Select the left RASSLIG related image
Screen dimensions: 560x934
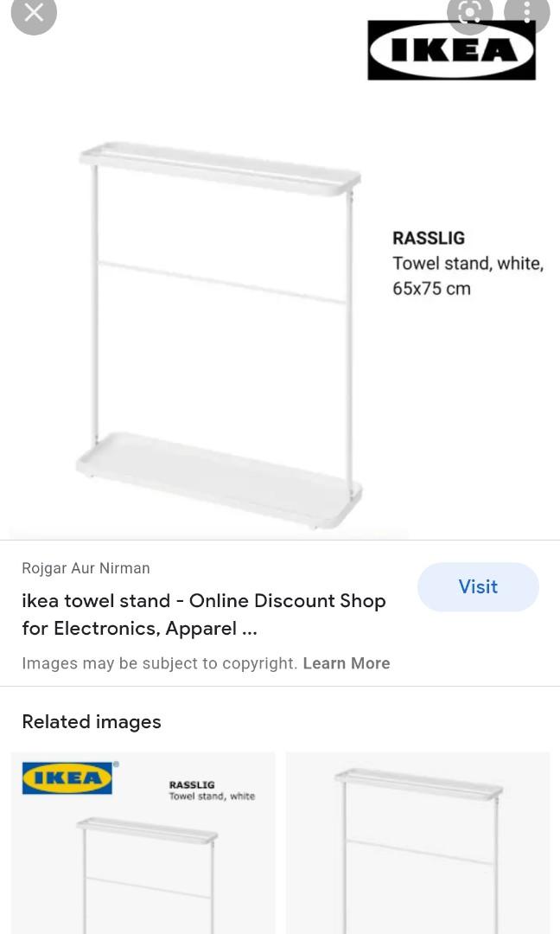[143, 843]
